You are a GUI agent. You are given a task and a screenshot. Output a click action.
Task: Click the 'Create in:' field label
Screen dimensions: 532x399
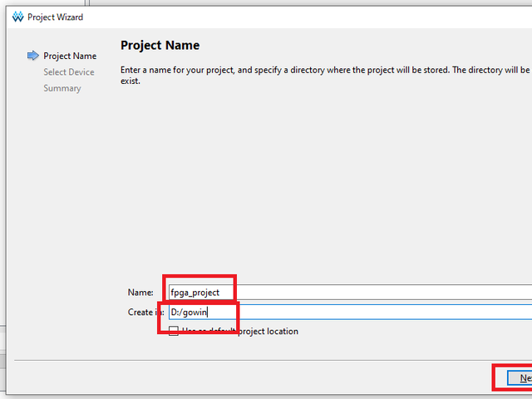141,313
